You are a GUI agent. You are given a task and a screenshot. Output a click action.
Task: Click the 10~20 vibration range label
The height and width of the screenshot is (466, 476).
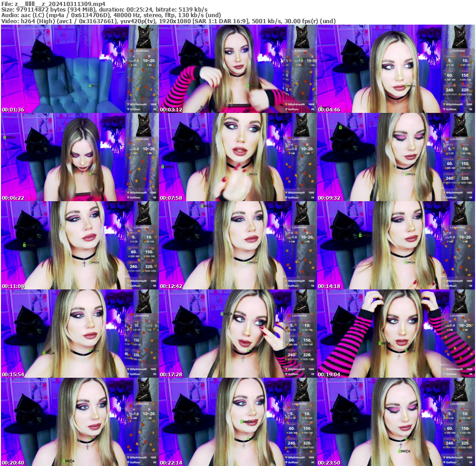[149, 60]
